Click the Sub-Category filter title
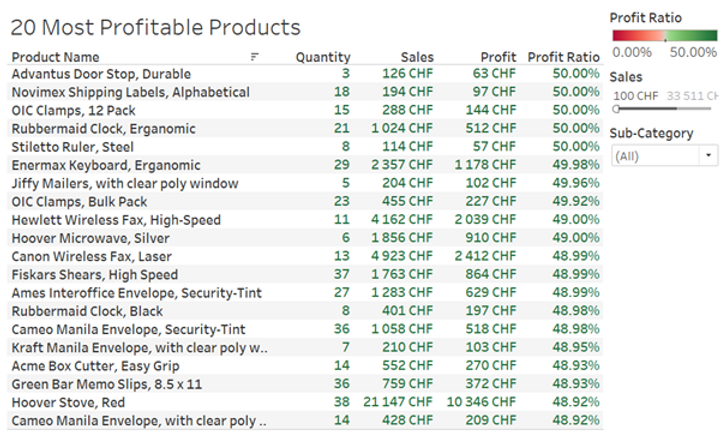 [x=651, y=133]
